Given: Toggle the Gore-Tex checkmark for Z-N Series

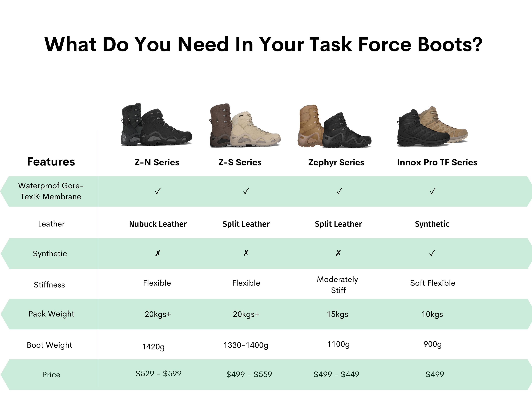Looking at the screenshot, I should click(158, 191).
